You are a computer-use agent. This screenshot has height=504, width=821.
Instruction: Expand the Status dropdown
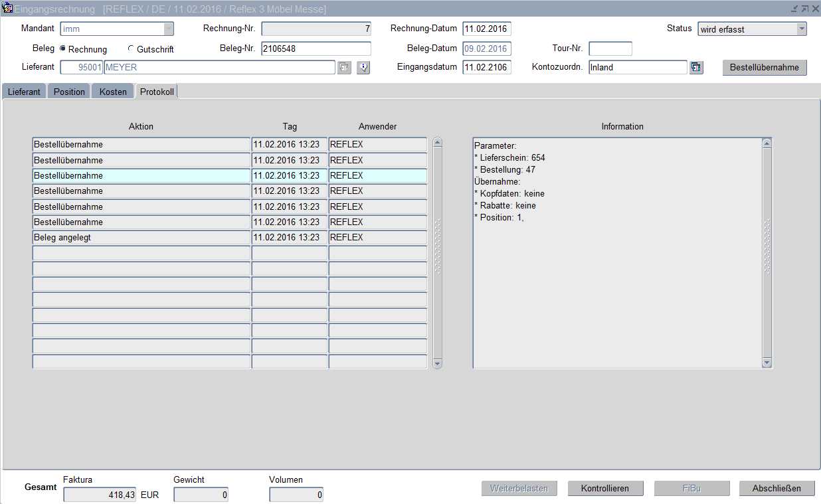pyautogui.click(x=801, y=29)
